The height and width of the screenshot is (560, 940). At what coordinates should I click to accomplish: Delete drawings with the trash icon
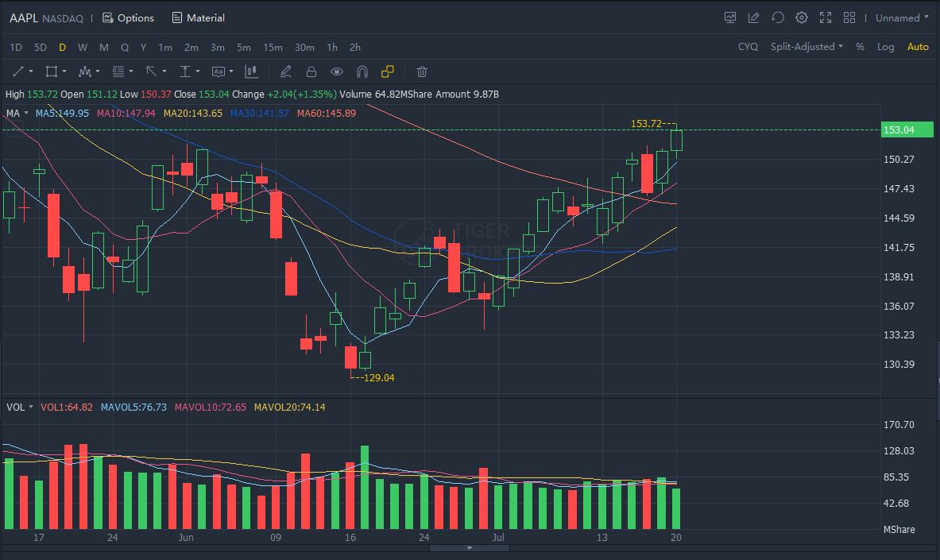click(422, 72)
